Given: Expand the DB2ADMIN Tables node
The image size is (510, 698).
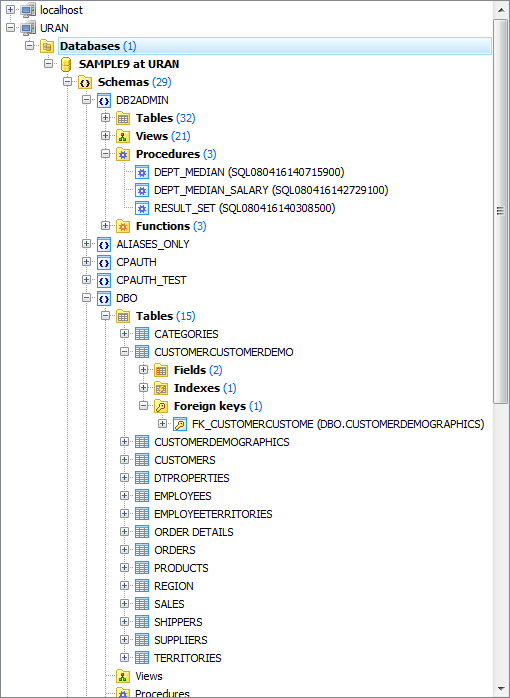Looking at the screenshot, I should [x=105, y=118].
